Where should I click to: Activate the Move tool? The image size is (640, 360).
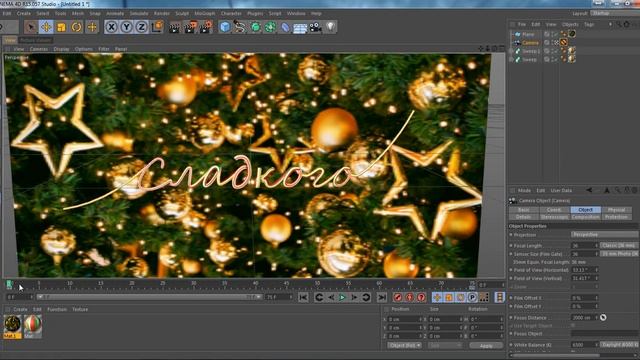46,27
